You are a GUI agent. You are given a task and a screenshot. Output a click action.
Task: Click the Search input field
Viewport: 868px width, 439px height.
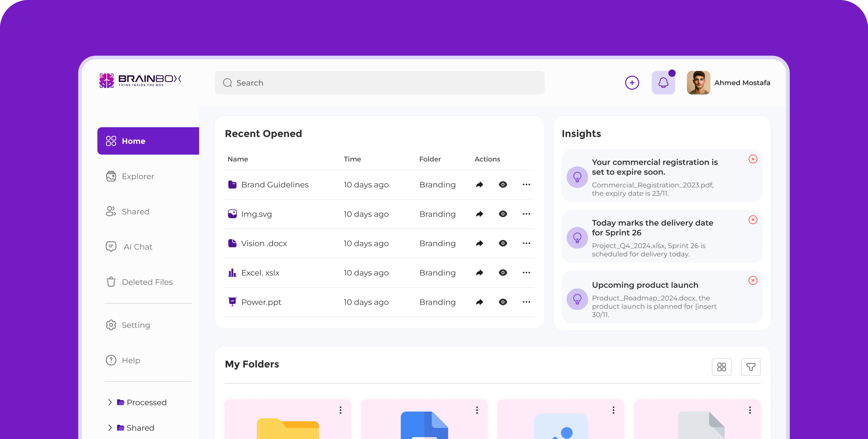click(379, 83)
